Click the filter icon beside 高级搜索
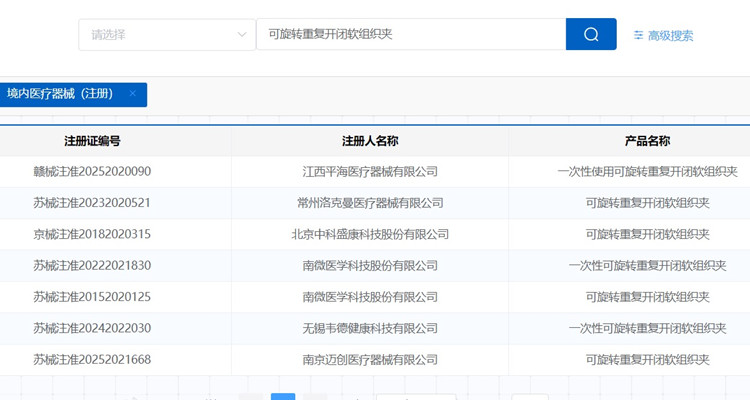 [638, 36]
